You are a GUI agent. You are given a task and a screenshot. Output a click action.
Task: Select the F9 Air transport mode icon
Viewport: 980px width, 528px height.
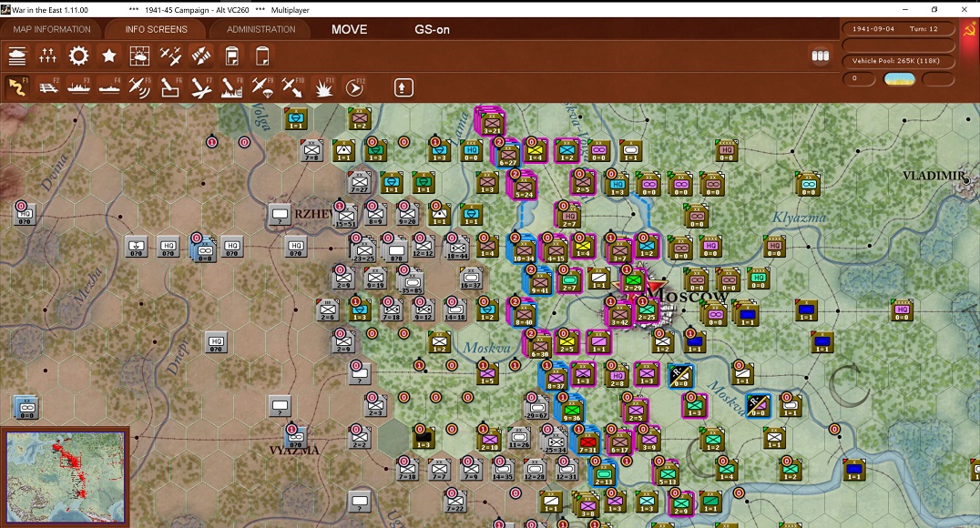click(x=262, y=87)
